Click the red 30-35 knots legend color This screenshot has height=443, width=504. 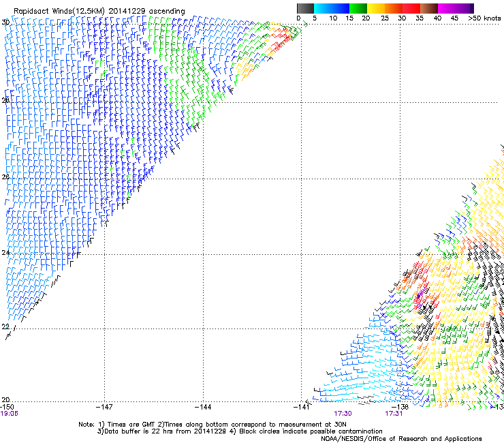(x=411, y=8)
